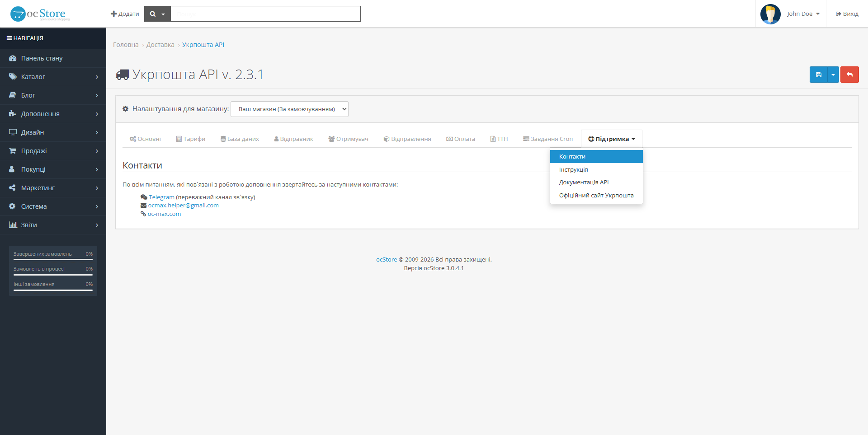The width and height of the screenshot is (868, 435).
Task: Click the Каталог tags icon
Action: (13, 77)
